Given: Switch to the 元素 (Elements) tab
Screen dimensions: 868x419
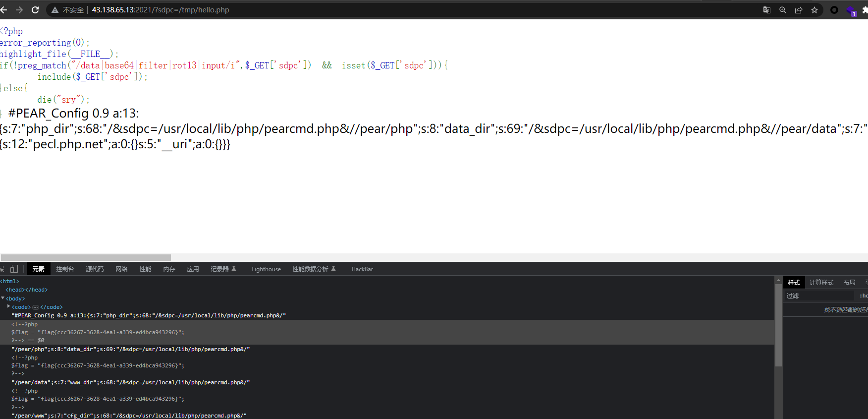Looking at the screenshot, I should coord(38,269).
